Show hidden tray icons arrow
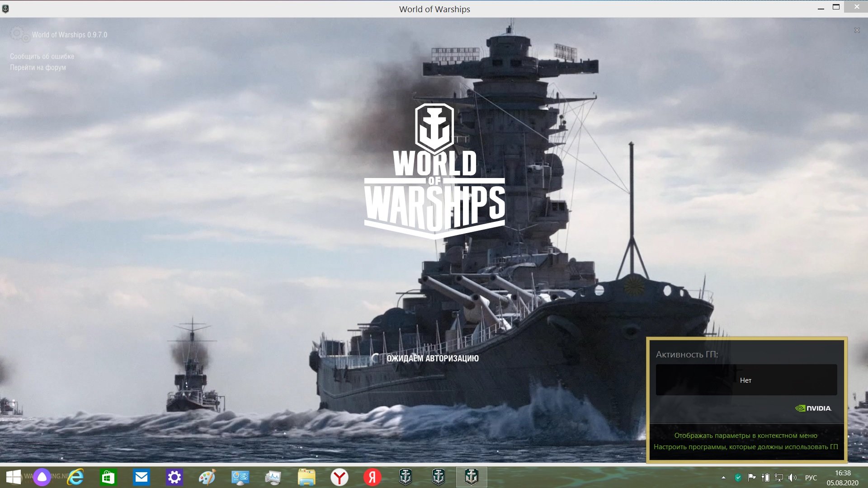 point(723,478)
